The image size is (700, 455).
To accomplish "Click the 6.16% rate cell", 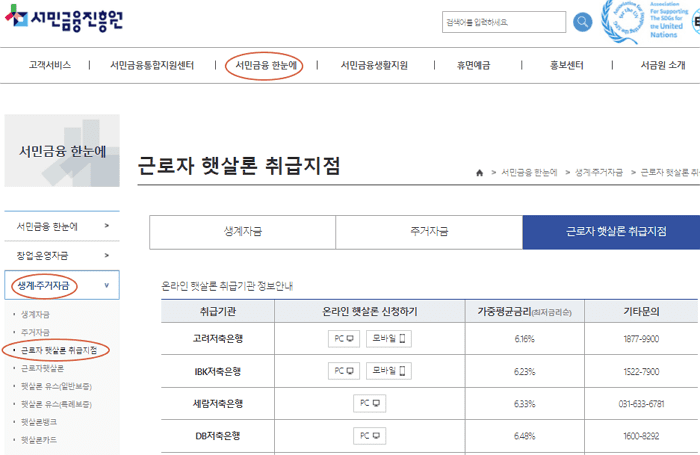I will coord(525,339).
